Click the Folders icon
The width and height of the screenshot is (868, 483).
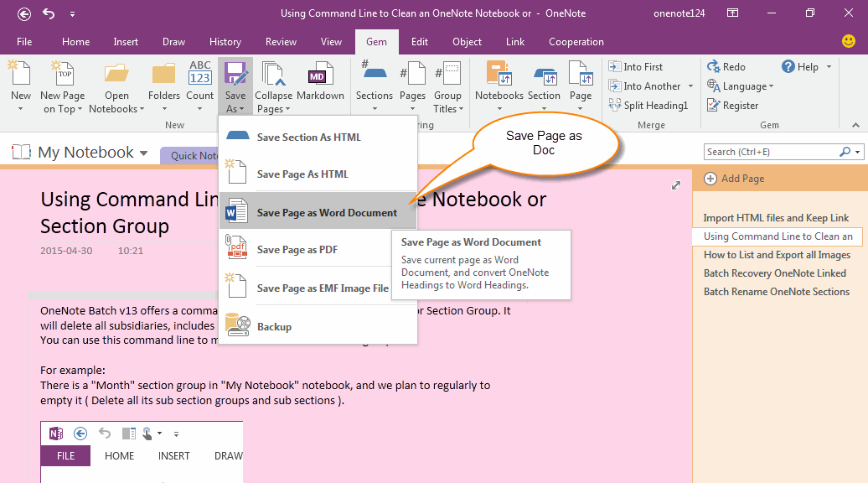coord(164,73)
